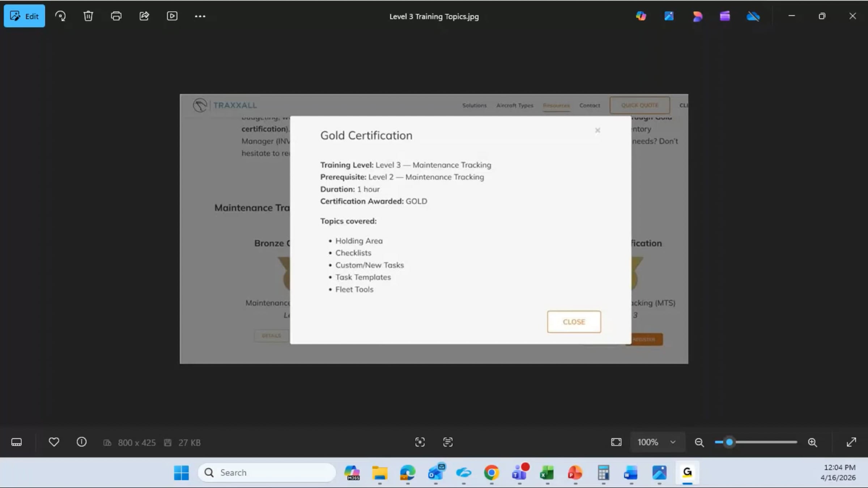This screenshot has width=868, height=488.
Task: Click the taskbar Search box
Action: (267, 472)
